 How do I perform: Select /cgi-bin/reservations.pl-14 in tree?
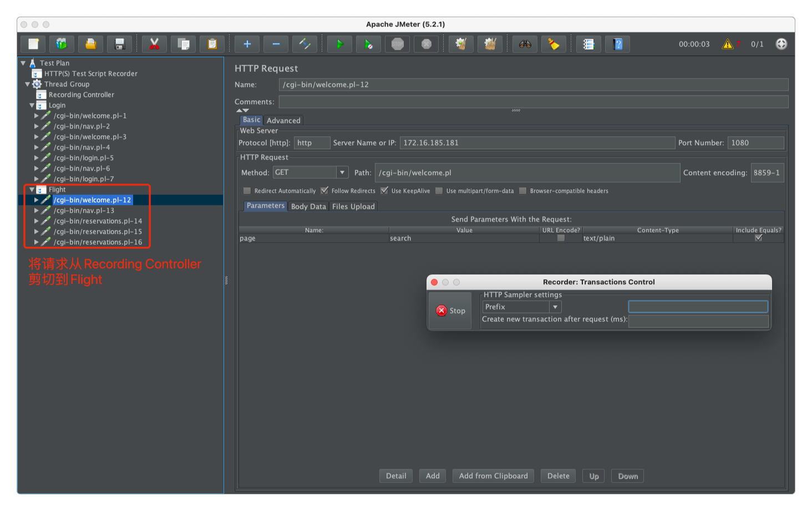coord(98,221)
